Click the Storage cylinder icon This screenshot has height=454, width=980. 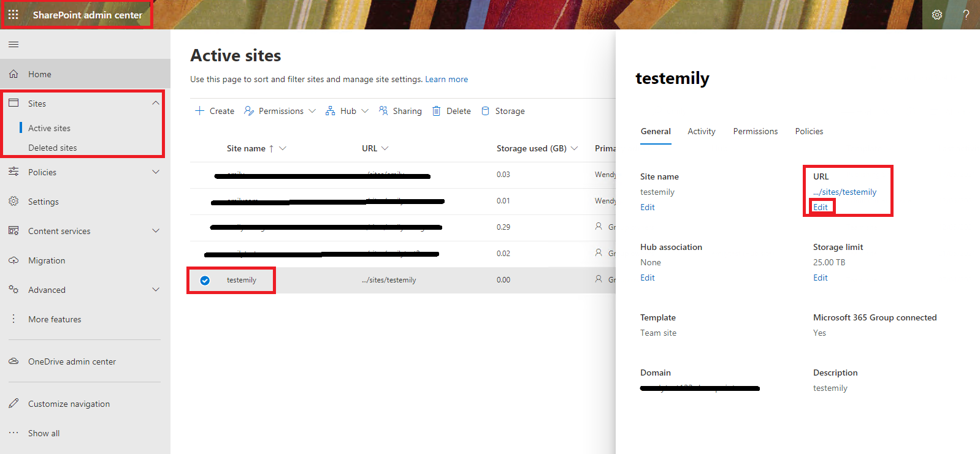[485, 111]
